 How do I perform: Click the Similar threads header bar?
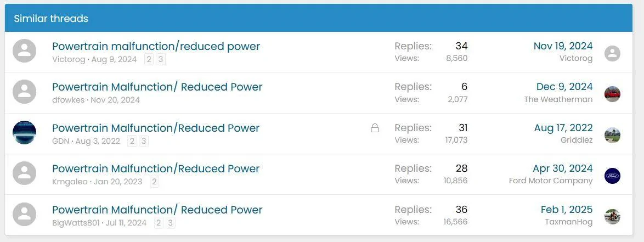(x=318, y=18)
